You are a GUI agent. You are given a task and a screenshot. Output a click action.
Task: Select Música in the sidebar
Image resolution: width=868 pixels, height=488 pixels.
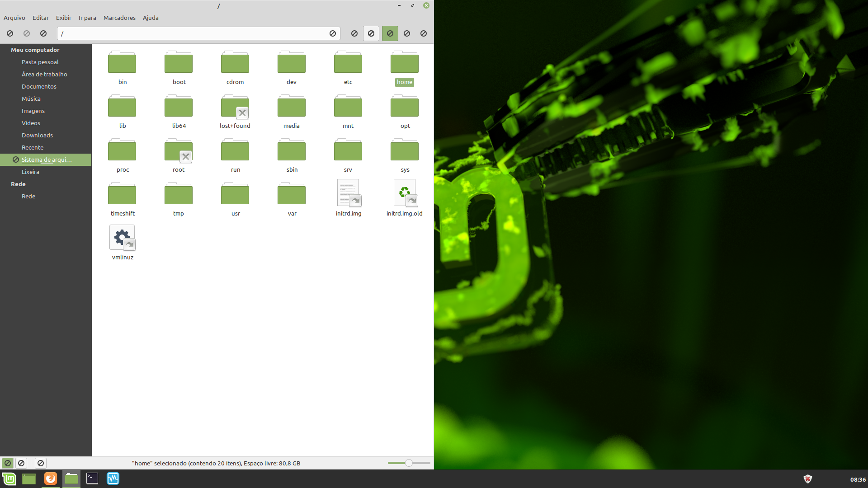[x=31, y=99]
